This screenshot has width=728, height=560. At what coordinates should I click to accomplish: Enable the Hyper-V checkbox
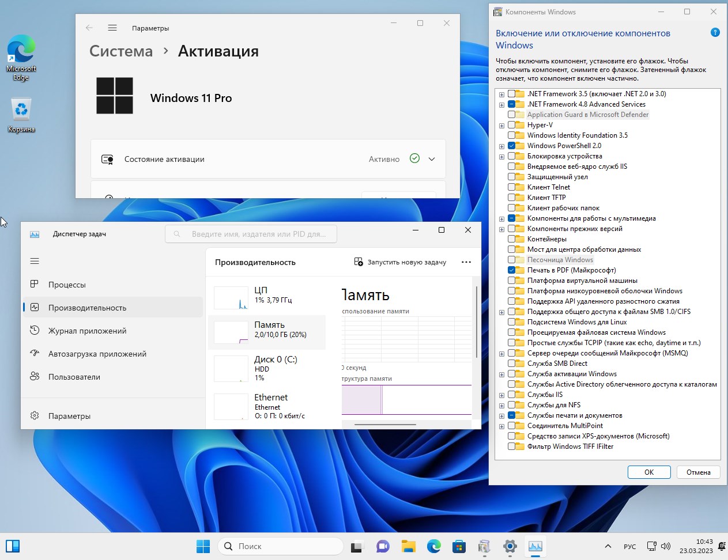point(512,125)
